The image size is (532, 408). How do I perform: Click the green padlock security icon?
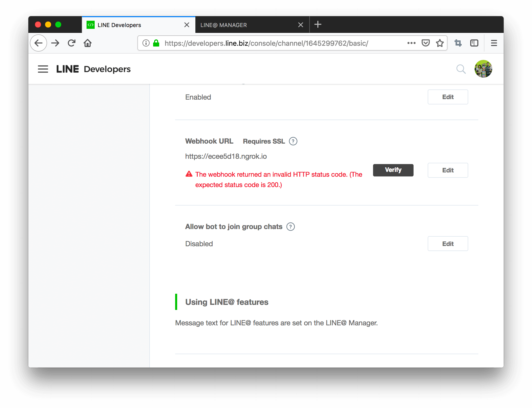tap(156, 43)
